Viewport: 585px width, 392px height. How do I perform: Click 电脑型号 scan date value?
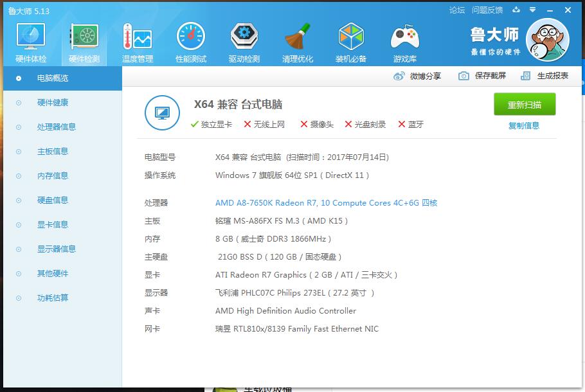302,157
